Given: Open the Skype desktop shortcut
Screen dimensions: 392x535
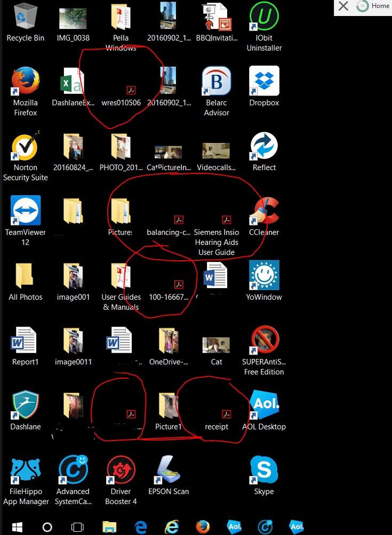Looking at the screenshot, I should (x=264, y=470).
